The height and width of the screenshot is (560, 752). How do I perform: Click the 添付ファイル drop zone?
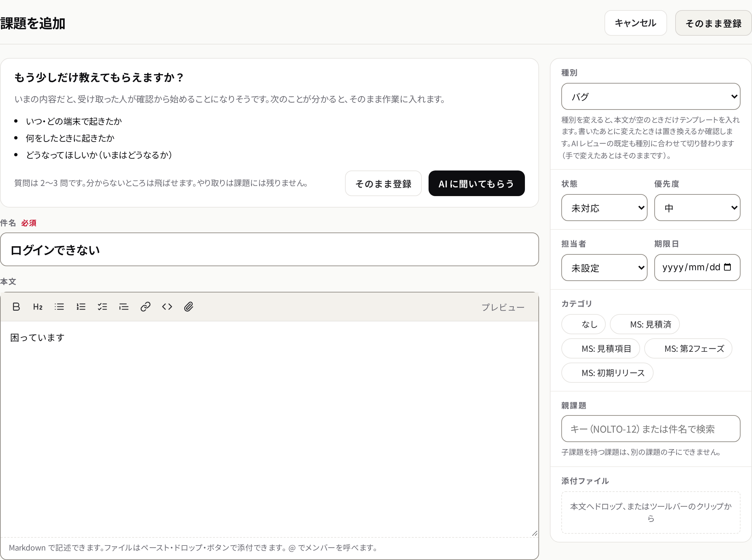[651, 512]
